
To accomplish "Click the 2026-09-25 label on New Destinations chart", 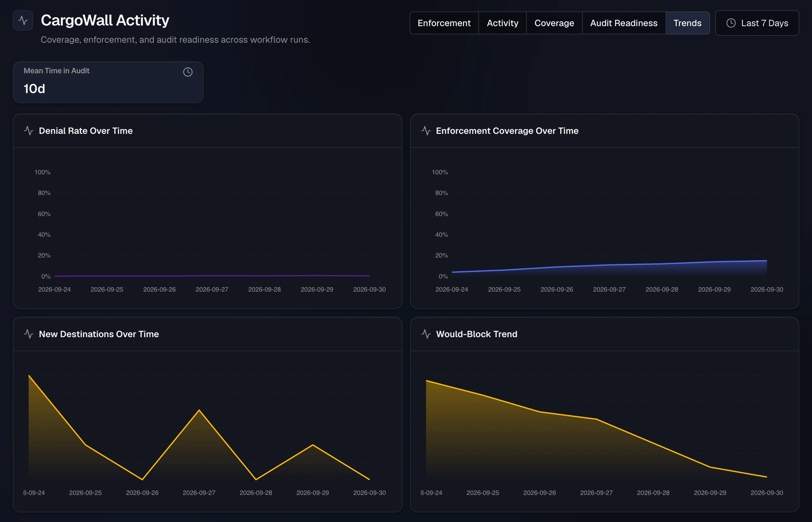I will pyautogui.click(x=85, y=493).
